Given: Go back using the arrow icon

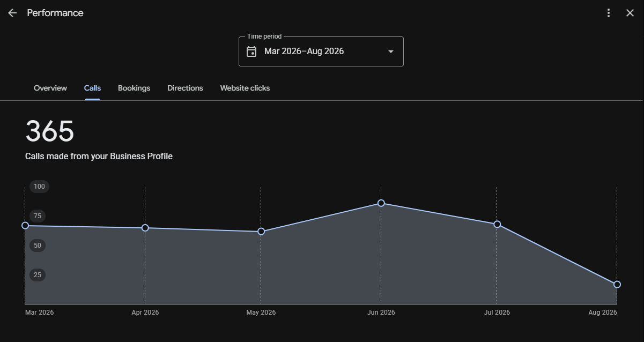Looking at the screenshot, I should [x=12, y=13].
